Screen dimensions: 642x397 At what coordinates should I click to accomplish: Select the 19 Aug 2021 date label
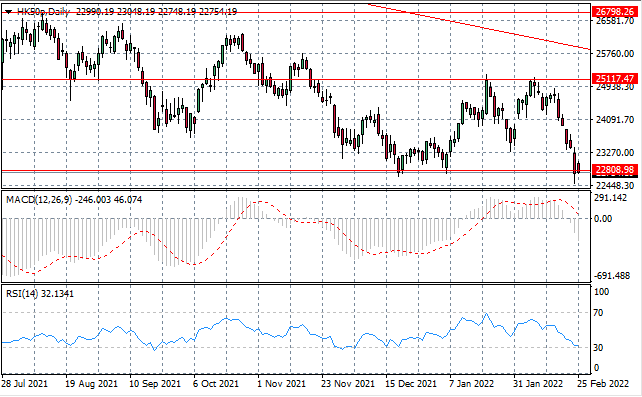[91, 384]
